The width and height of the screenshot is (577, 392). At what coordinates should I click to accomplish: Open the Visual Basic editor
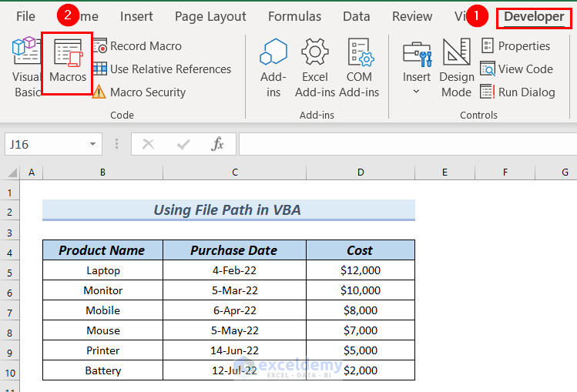(26, 67)
